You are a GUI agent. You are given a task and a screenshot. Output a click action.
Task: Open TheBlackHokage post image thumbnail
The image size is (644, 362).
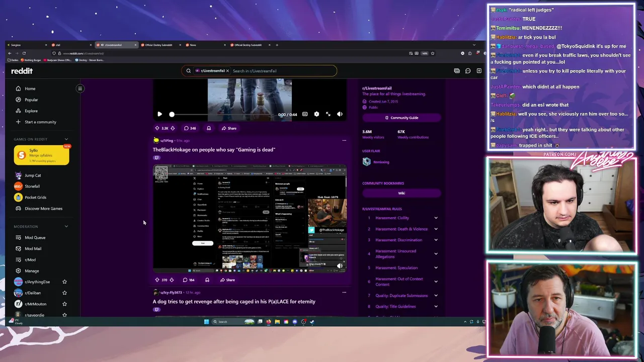tap(250, 219)
